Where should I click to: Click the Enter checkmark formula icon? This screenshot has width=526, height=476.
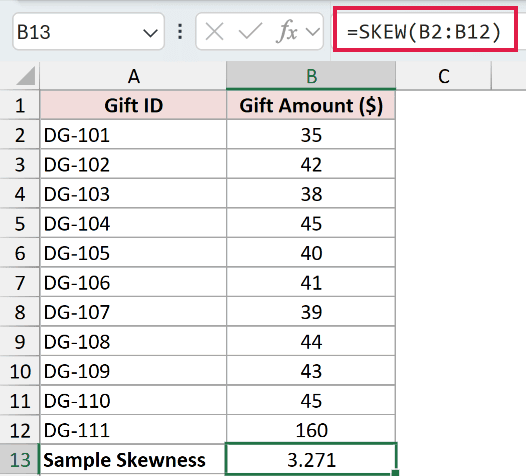[x=250, y=32]
